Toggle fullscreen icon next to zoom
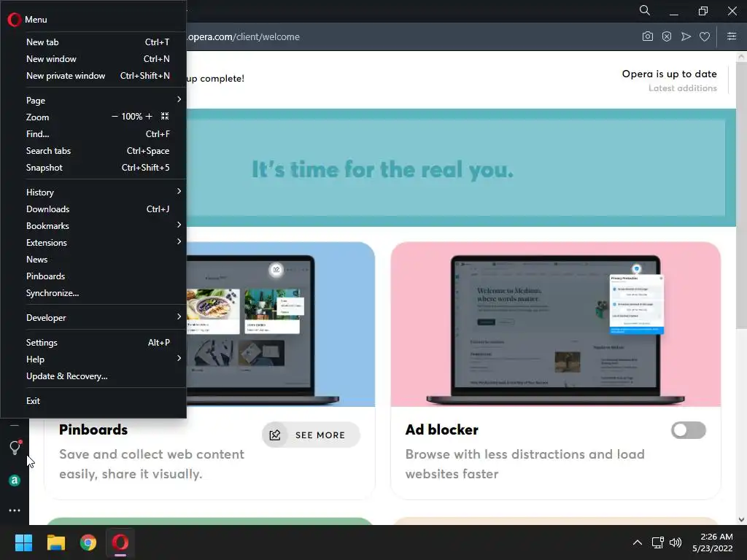This screenshot has height=560, width=747. [165, 116]
